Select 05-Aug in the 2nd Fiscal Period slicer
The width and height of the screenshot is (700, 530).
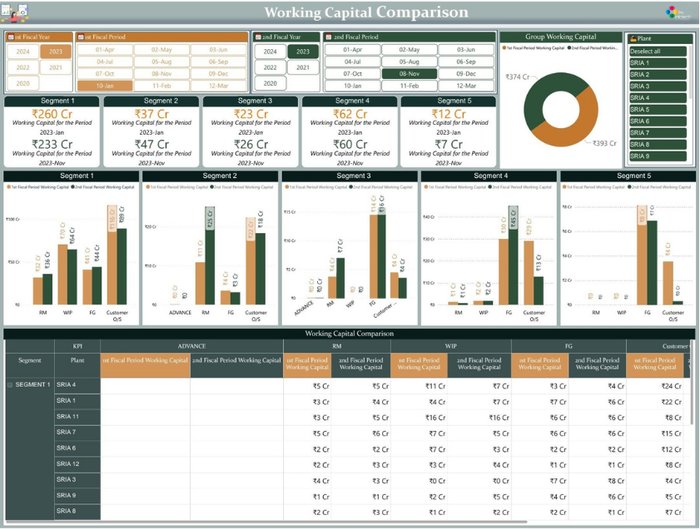pos(409,62)
